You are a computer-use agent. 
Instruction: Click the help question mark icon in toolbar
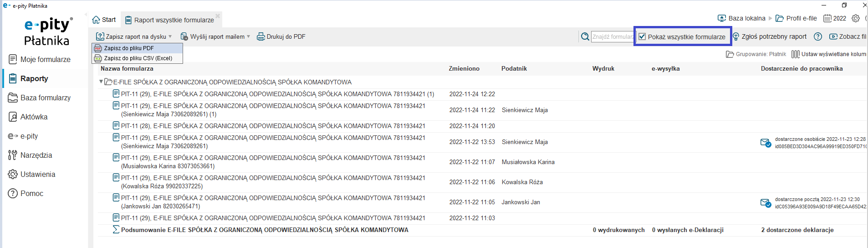pos(818,36)
